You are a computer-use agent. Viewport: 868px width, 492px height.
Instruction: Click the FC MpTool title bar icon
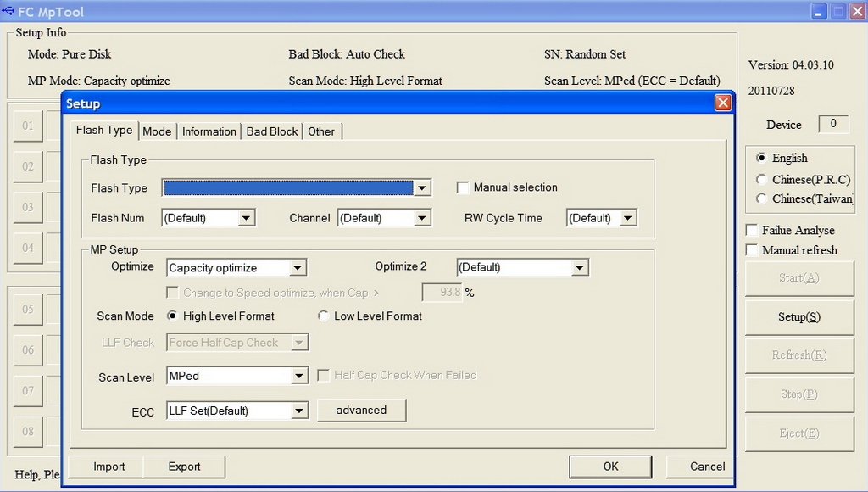(x=8, y=12)
